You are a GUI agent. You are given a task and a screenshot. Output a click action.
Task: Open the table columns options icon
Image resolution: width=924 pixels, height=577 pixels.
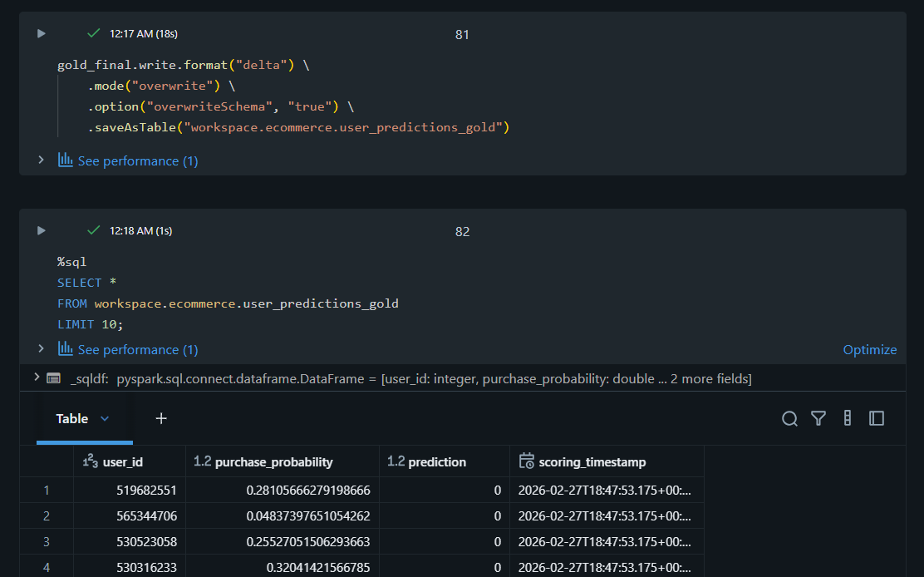pos(848,418)
